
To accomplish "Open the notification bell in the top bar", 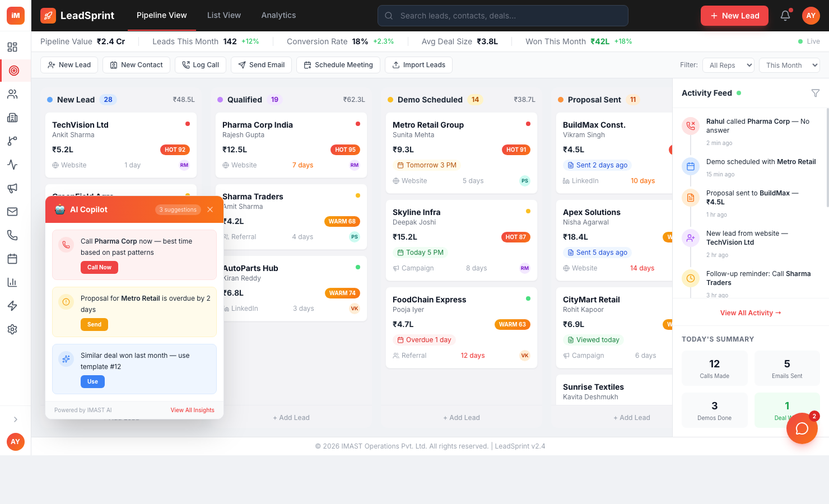I will point(785,16).
